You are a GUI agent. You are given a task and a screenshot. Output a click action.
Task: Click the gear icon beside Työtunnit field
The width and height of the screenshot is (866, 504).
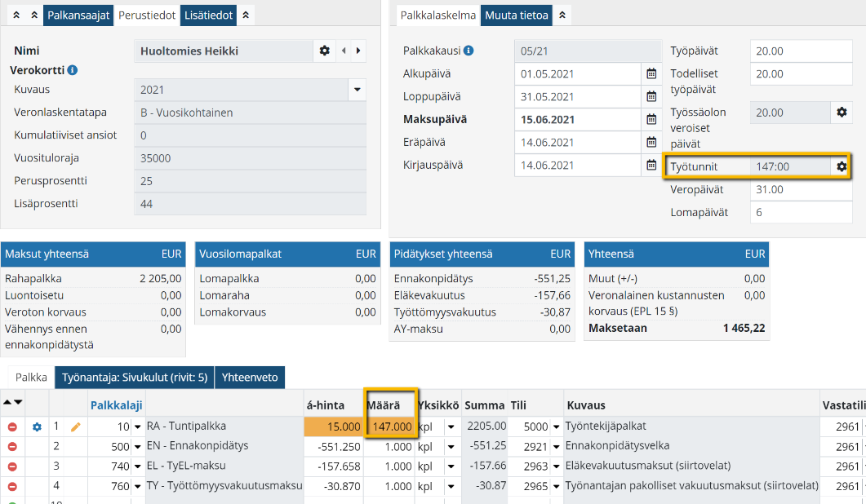[842, 166]
